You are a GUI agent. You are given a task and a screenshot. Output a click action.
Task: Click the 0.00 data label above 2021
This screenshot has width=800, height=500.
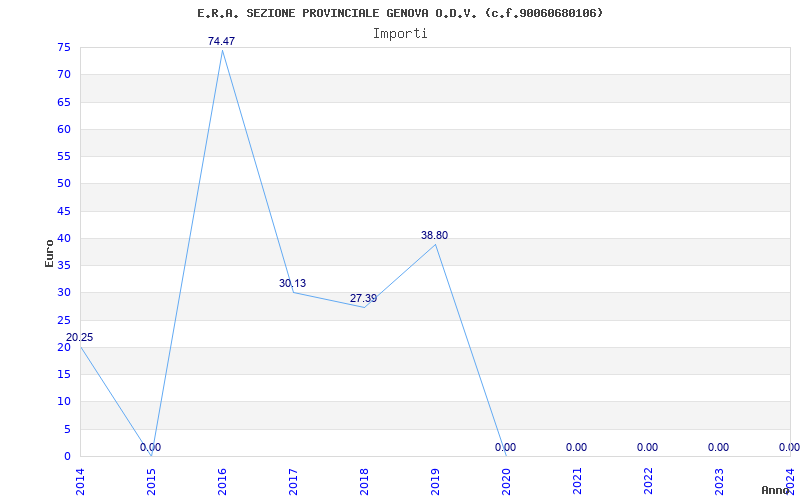pos(577,447)
